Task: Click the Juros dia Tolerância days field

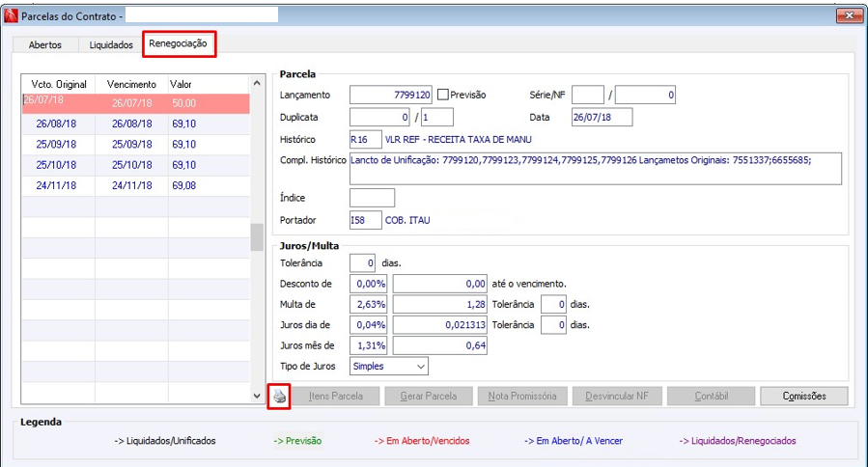Action: coord(553,325)
